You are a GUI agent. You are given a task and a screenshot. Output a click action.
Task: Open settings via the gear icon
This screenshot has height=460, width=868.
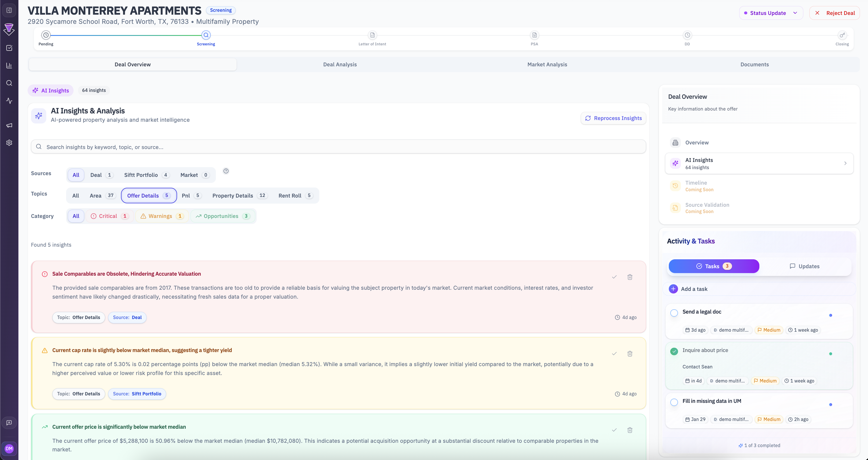pos(9,143)
